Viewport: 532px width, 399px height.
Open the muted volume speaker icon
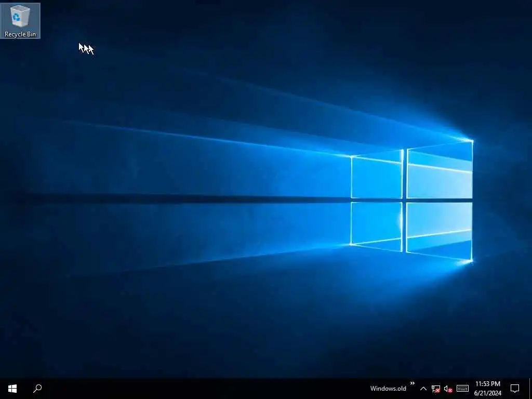(448, 389)
